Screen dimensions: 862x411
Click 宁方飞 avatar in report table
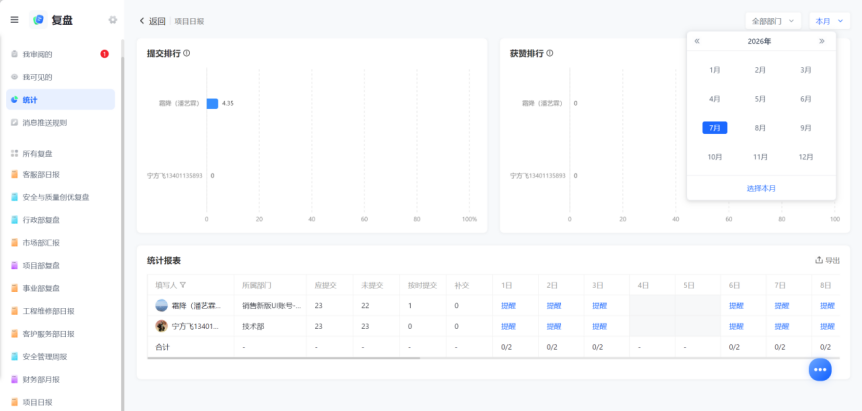162,326
